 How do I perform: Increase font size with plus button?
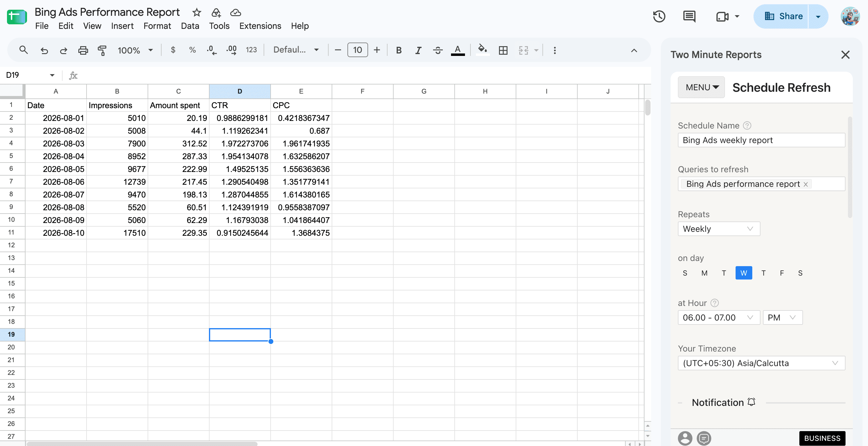[x=377, y=50]
